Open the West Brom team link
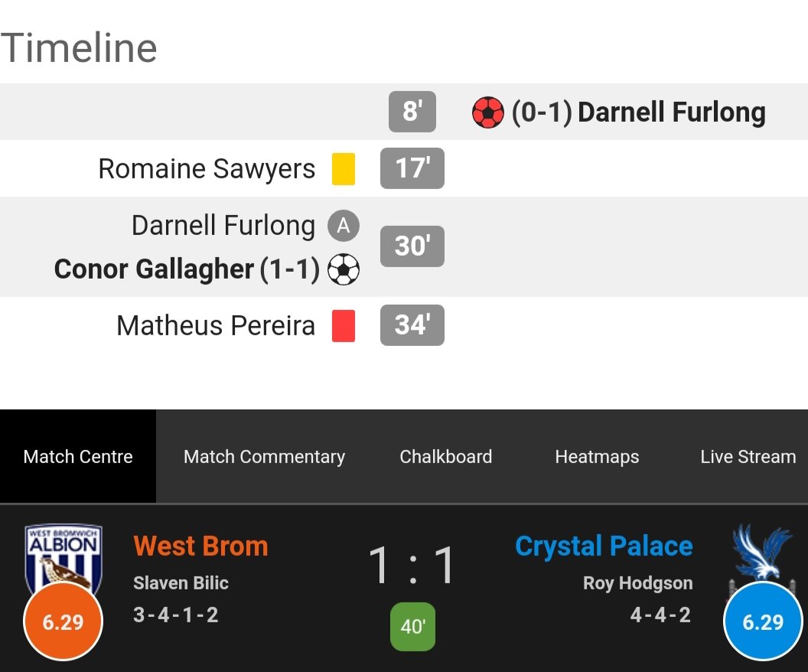The image size is (808, 672). (201, 546)
